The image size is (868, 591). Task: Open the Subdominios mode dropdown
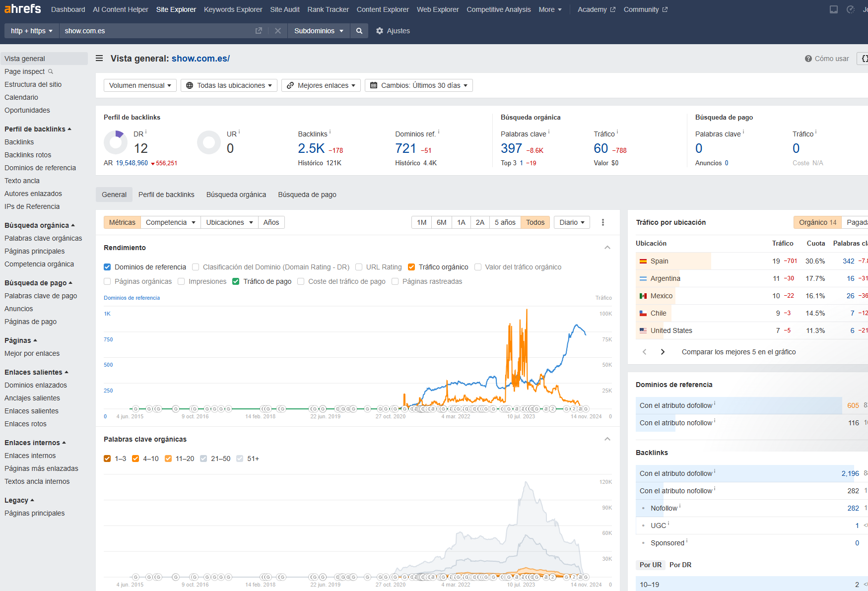pyautogui.click(x=319, y=31)
